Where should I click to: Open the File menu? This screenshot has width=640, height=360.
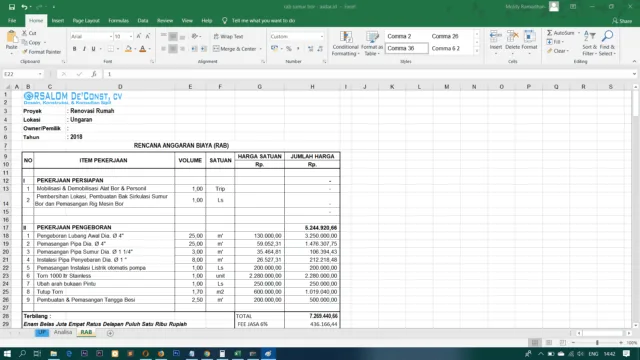[12, 20]
